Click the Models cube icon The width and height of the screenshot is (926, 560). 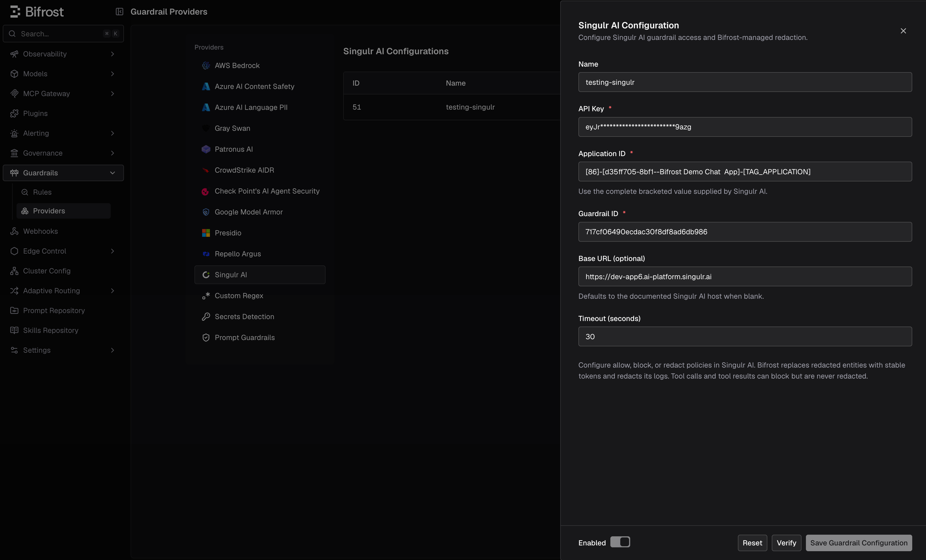tap(14, 74)
